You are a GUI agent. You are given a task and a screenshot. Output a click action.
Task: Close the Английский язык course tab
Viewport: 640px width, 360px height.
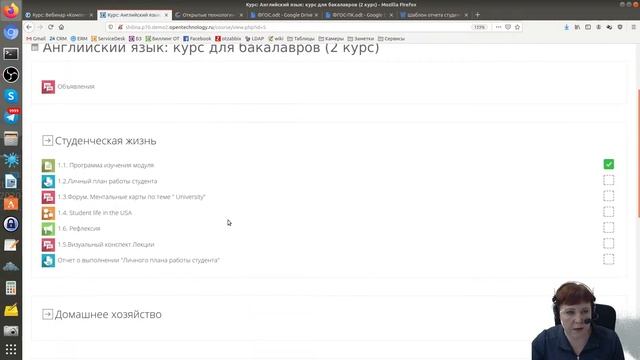click(x=166, y=15)
